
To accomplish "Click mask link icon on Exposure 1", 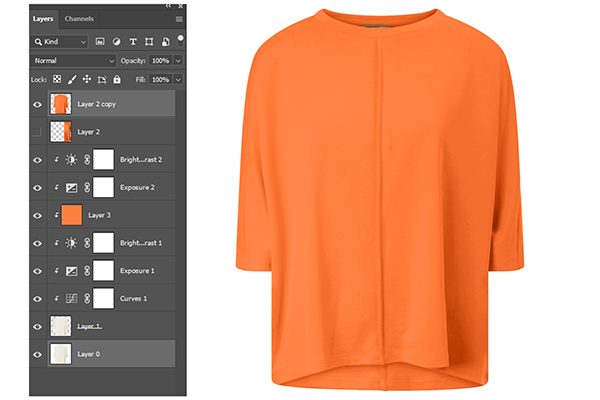I will point(87,271).
